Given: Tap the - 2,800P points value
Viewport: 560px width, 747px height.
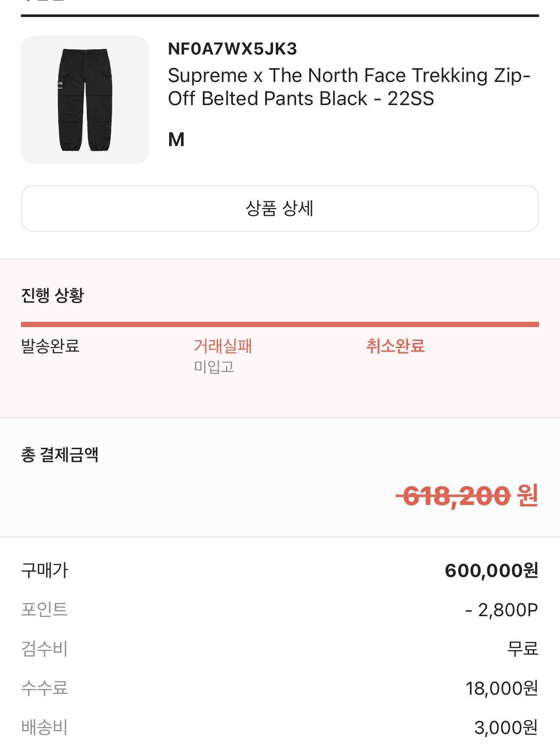Looking at the screenshot, I should 502,610.
